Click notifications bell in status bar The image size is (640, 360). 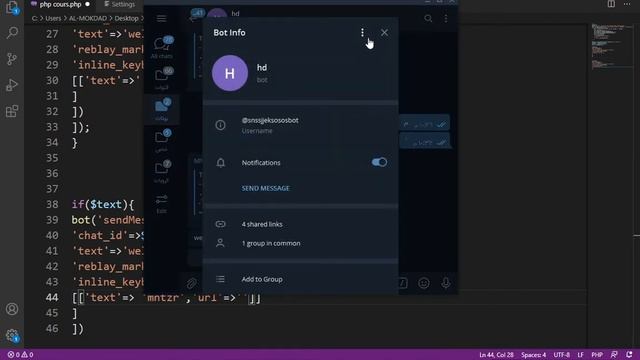(629, 355)
